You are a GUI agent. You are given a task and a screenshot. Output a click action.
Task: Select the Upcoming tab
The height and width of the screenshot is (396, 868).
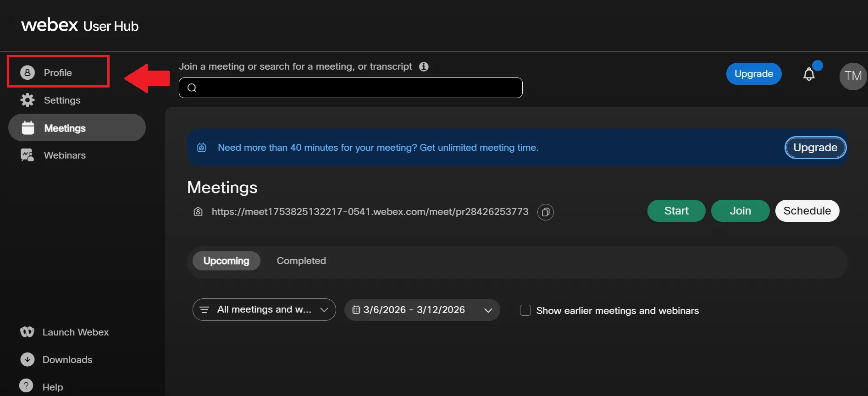(x=226, y=261)
